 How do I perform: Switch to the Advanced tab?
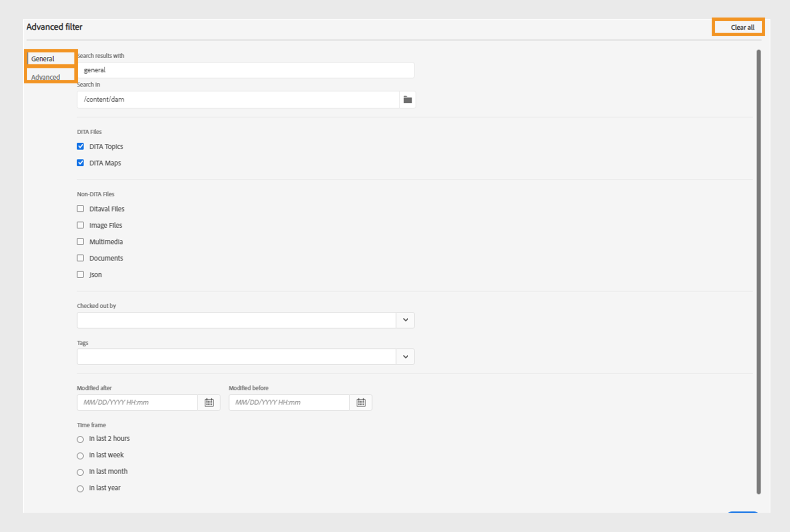pyautogui.click(x=46, y=77)
